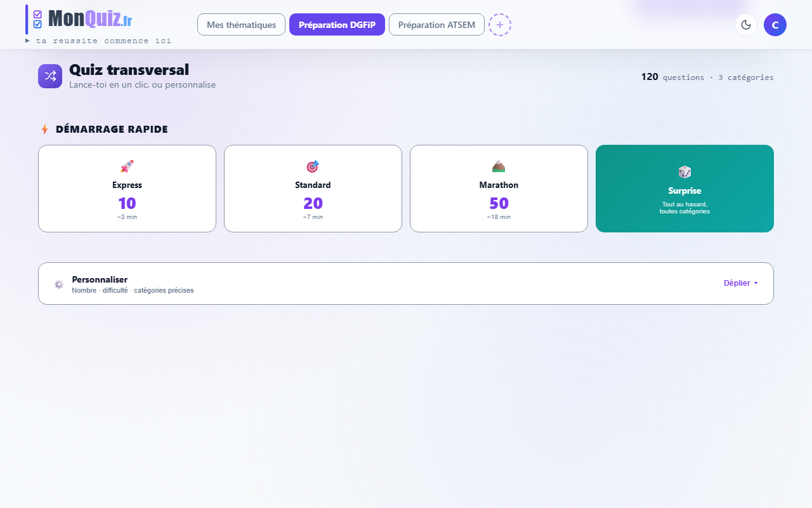Click the dice icon on Surprise card
812x508 pixels.
click(x=684, y=172)
